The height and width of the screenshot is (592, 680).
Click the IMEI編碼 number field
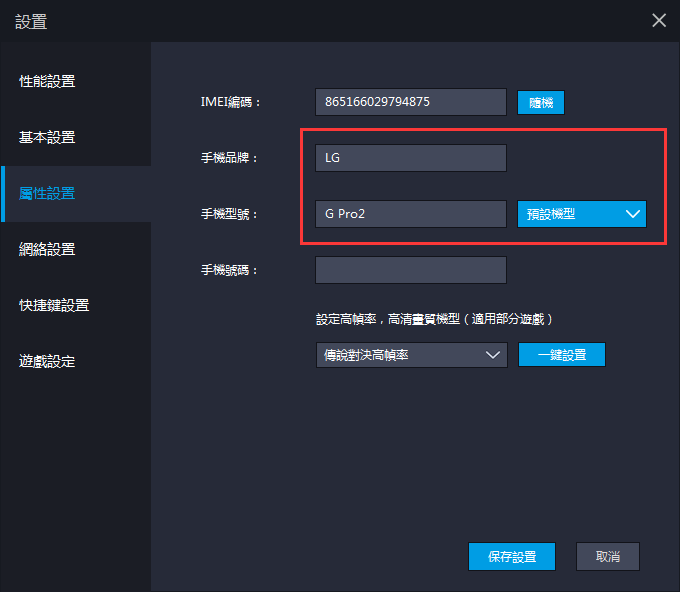pos(410,102)
